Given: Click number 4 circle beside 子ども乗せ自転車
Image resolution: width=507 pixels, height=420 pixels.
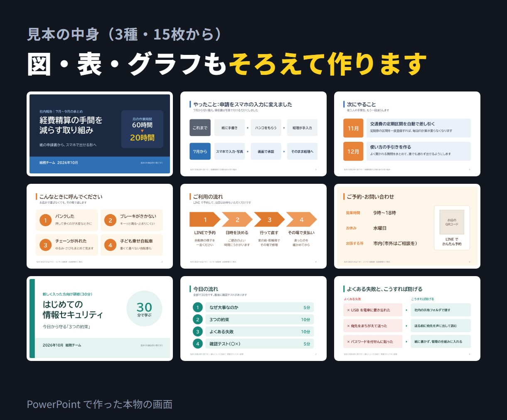Looking at the screenshot, I should pos(110,245).
